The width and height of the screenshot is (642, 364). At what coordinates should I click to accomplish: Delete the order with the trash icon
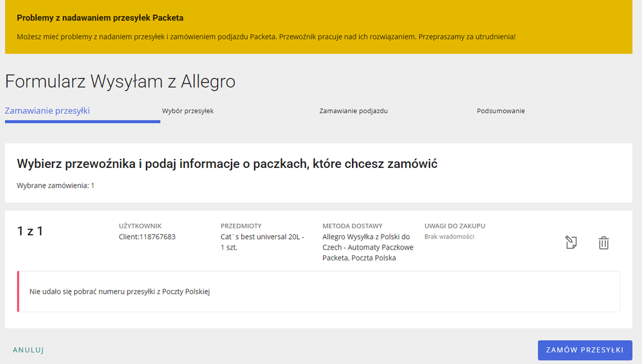pyautogui.click(x=603, y=242)
